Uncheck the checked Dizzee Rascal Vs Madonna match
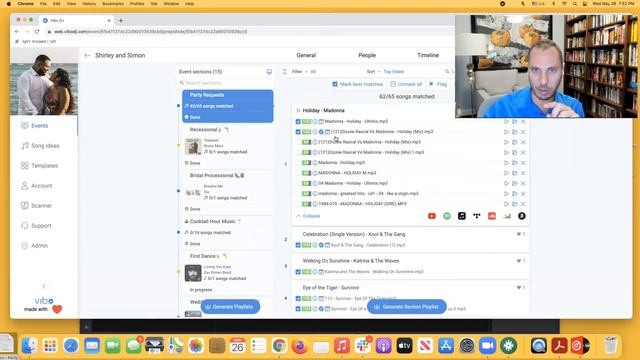 click(x=298, y=132)
